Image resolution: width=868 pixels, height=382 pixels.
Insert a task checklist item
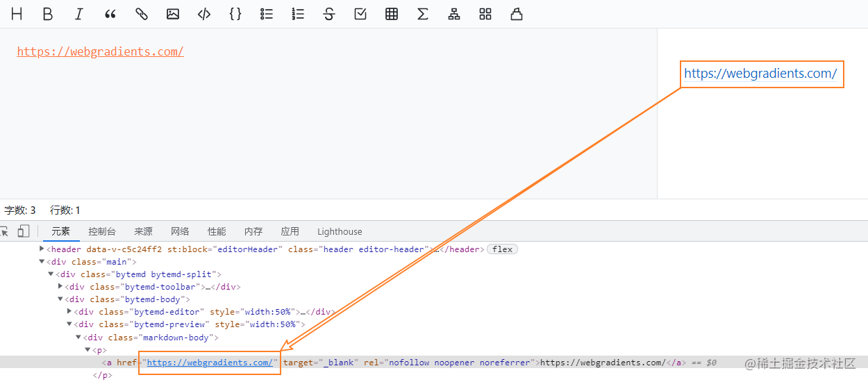point(360,14)
